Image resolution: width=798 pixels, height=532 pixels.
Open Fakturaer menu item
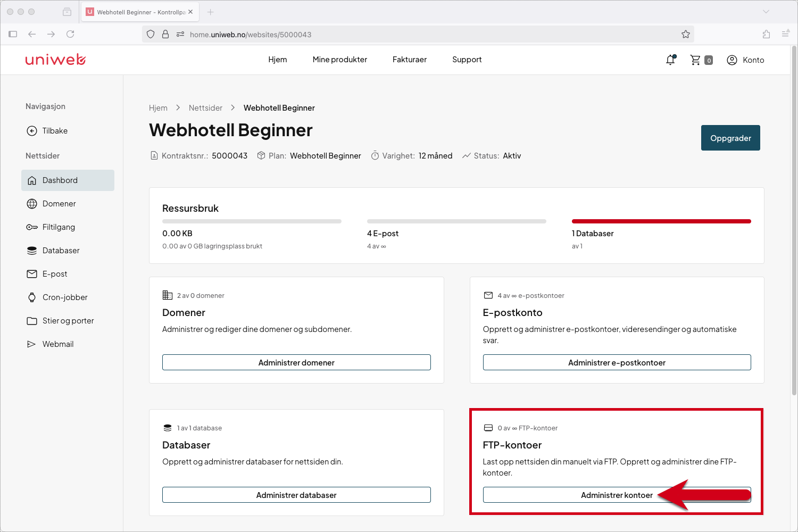coord(410,60)
